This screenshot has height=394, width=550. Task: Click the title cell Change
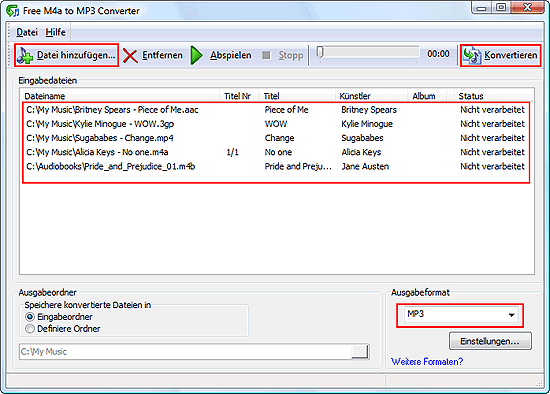click(x=279, y=138)
